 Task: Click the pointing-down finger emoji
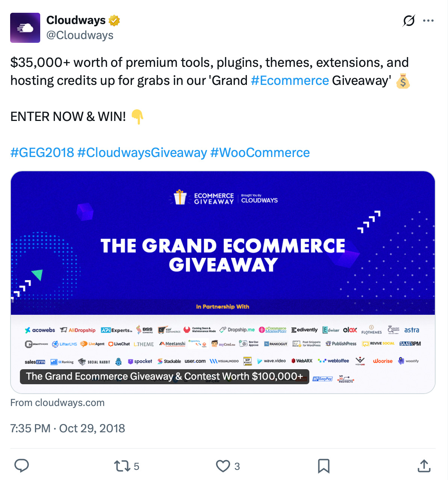tap(138, 117)
